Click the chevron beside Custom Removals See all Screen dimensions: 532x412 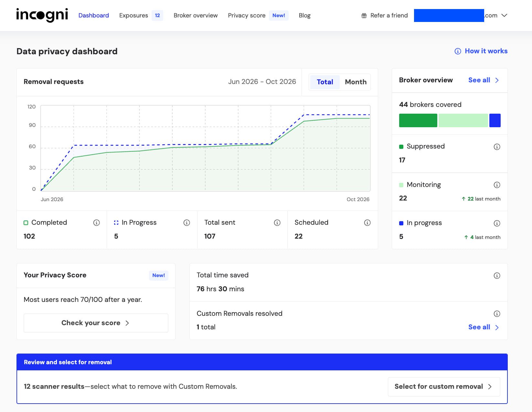497,327
